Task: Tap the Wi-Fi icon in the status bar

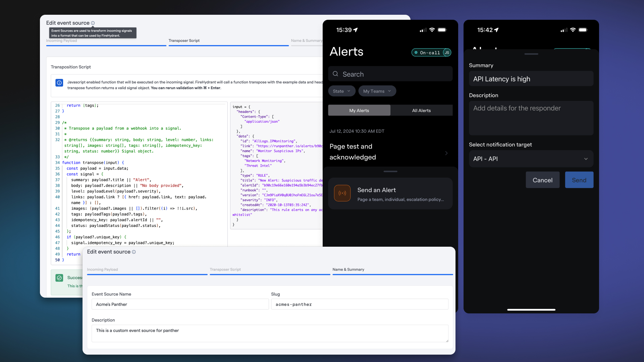Action: tap(432, 30)
